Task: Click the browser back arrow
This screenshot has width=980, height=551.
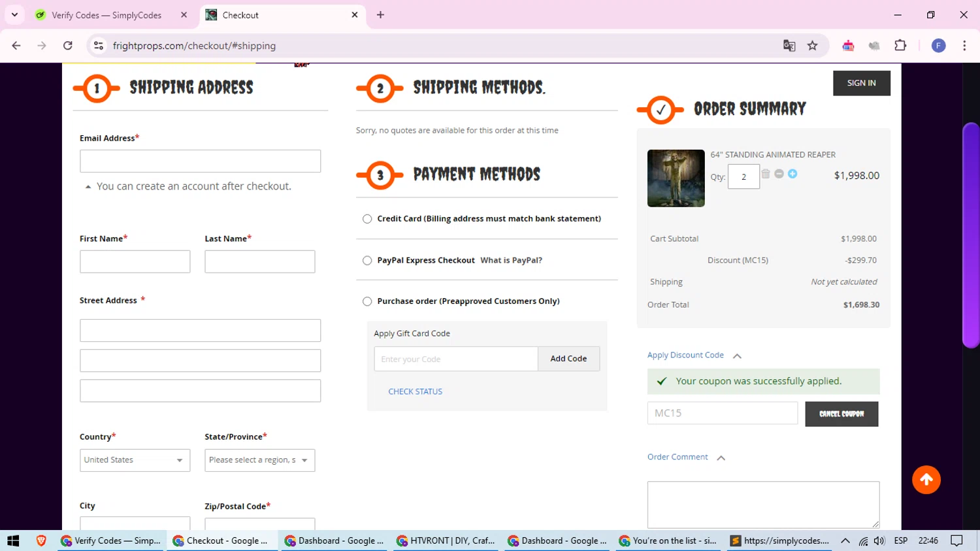Action: (16, 46)
